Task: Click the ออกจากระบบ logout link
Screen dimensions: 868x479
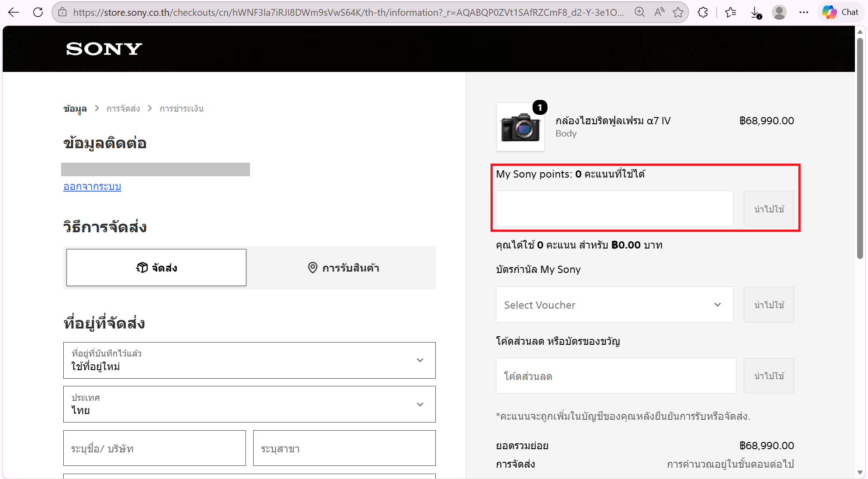Action: (x=92, y=186)
